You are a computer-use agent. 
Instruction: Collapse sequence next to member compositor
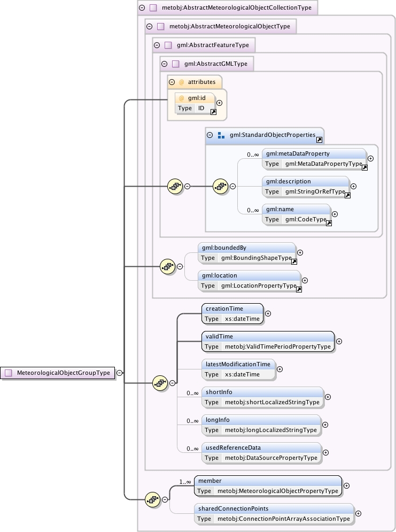pos(165,499)
